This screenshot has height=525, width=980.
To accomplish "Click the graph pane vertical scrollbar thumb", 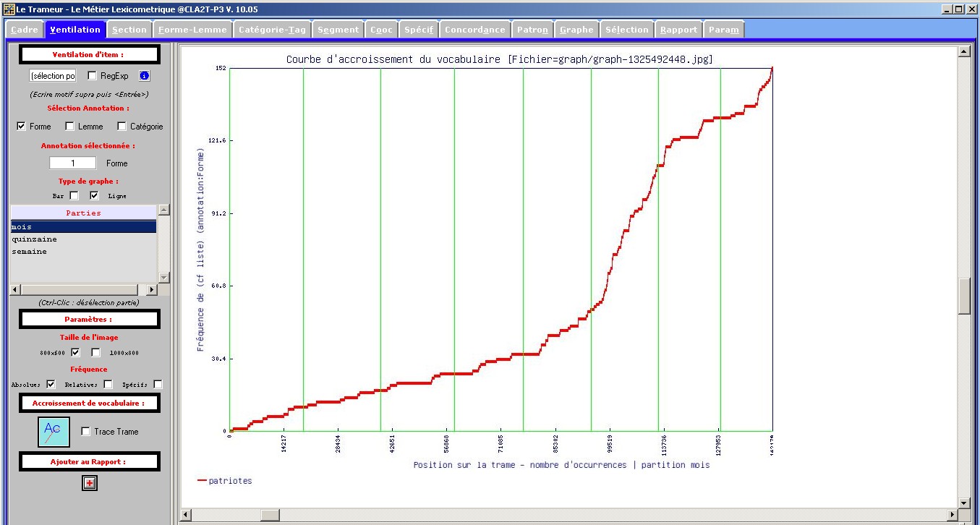I will [x=963, y=296].
